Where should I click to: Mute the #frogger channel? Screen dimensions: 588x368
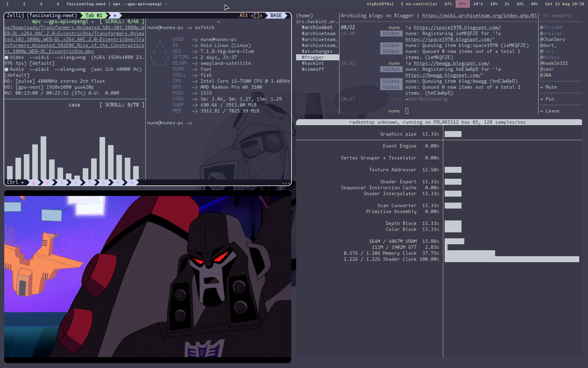click(x=548, y=87)
